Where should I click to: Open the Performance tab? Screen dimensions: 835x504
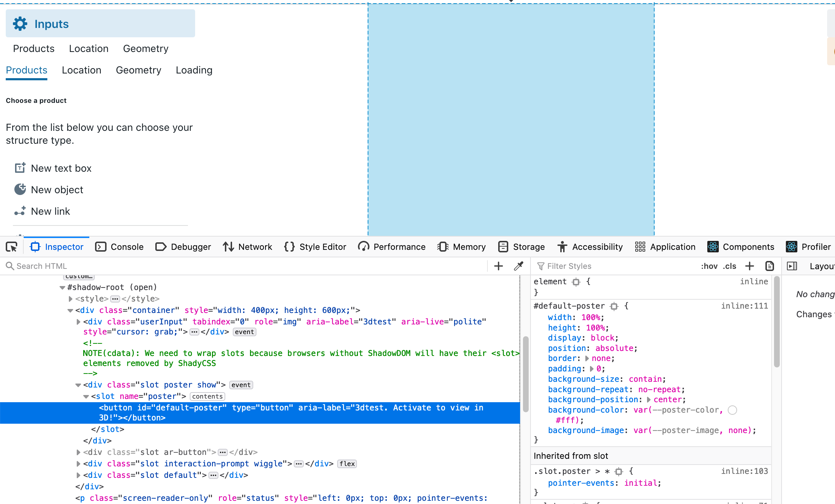pos(392,247)
